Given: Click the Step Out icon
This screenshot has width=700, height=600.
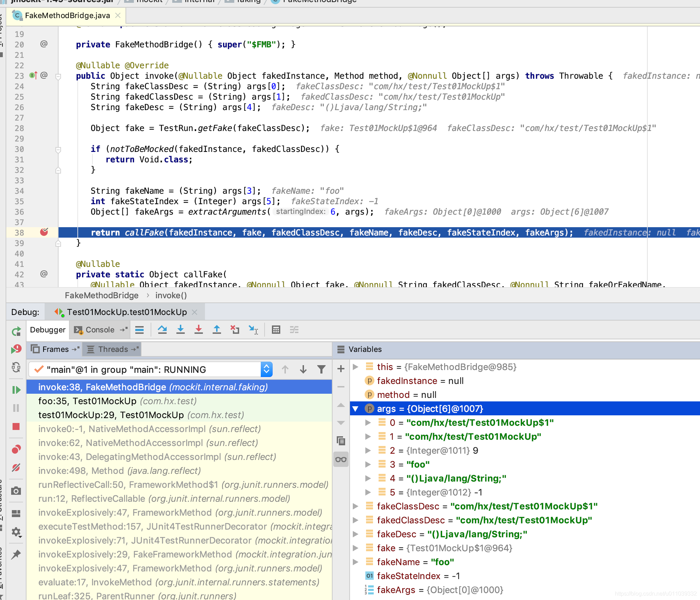Looking at the screenshot, I should coord(217,330).
